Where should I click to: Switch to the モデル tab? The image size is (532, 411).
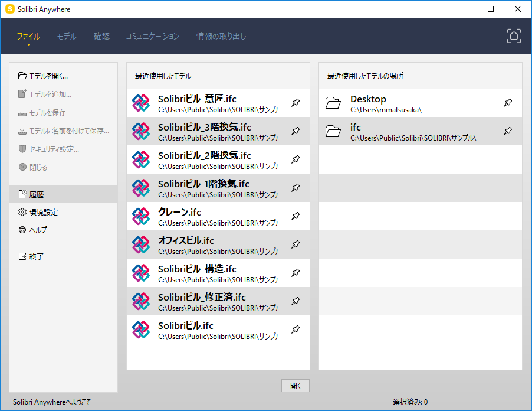tap(67, 36)
